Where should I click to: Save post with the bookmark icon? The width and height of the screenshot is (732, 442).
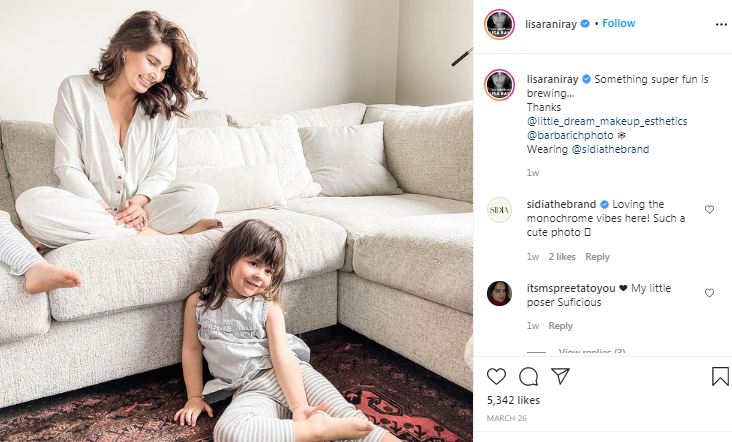tap(720, 376)
